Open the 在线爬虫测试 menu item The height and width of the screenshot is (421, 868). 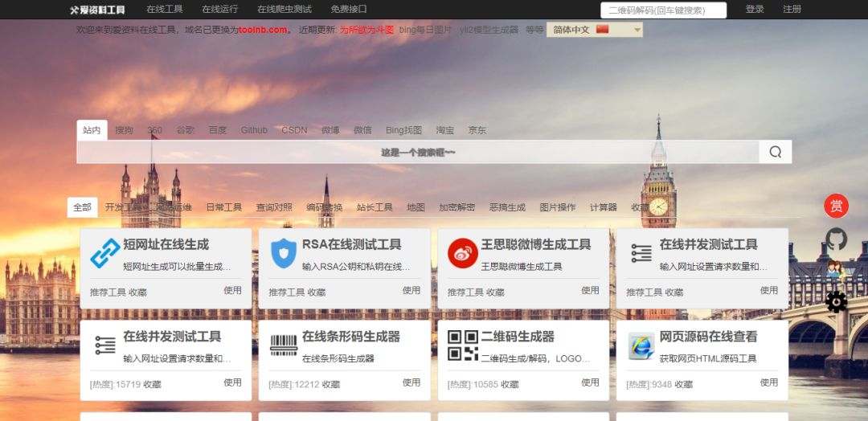click(x=285, y=10)
